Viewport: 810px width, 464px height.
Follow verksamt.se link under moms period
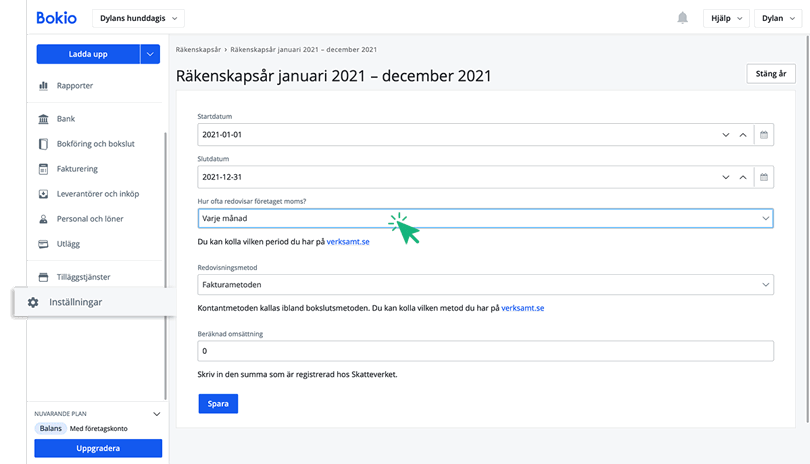[x=348, y=242]
